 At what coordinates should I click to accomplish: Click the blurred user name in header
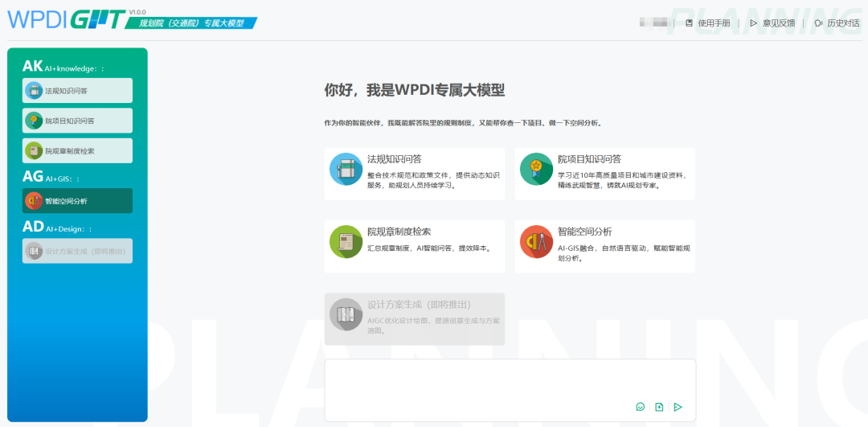[x=653, y=23]
